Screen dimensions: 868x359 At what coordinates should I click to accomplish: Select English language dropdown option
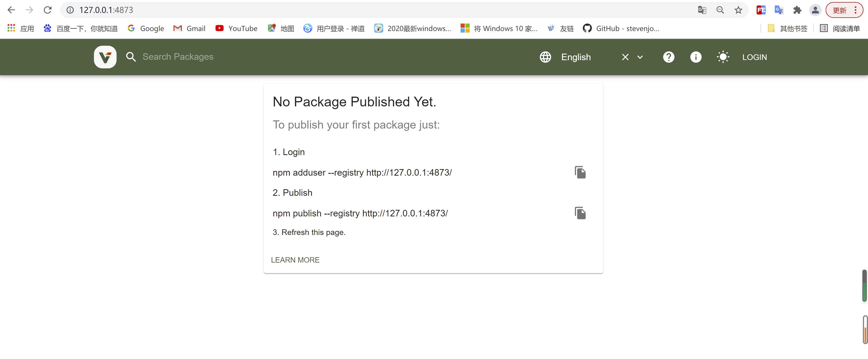[x=576, y=57]
